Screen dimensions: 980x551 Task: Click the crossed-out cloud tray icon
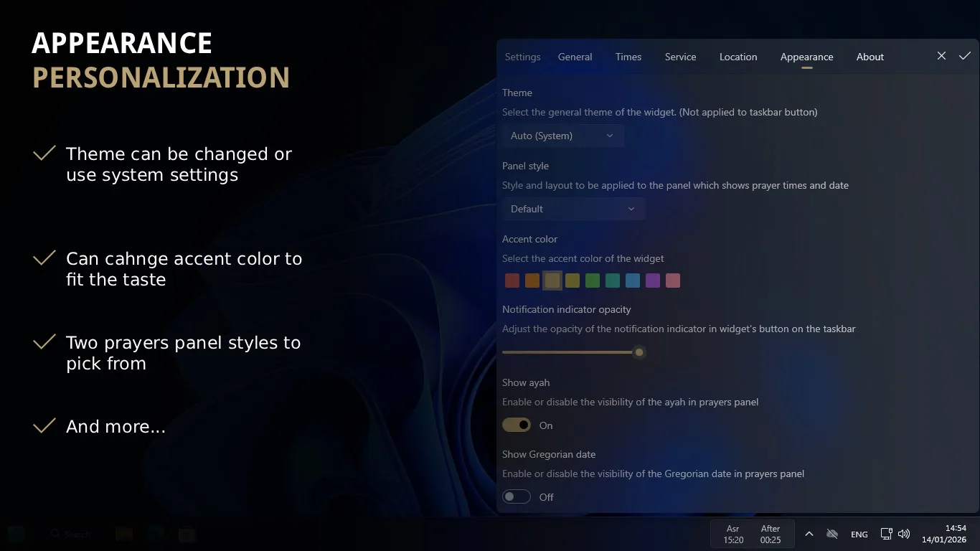832,534
